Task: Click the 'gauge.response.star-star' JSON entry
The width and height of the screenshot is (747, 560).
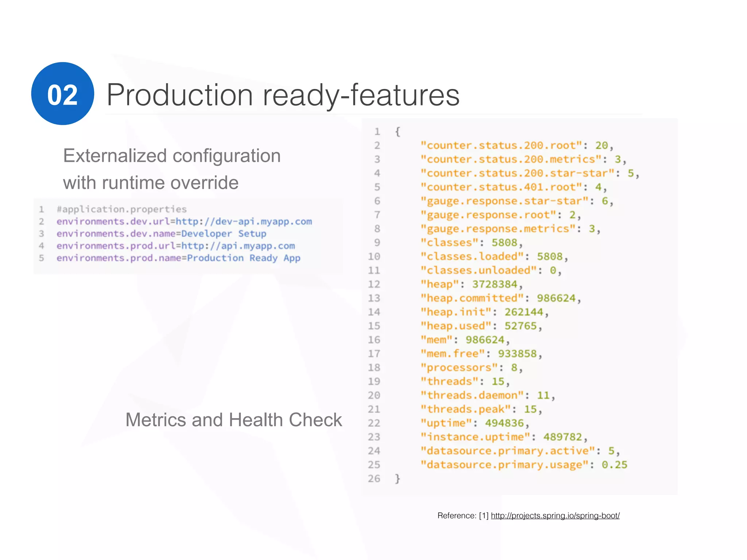Action: (x=517, y=201)
